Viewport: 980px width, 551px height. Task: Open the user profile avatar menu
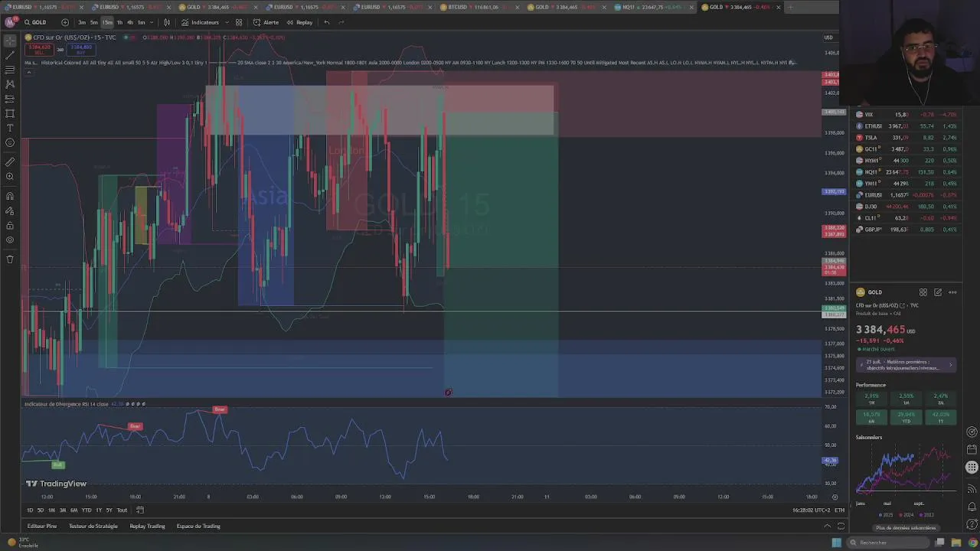10,22
